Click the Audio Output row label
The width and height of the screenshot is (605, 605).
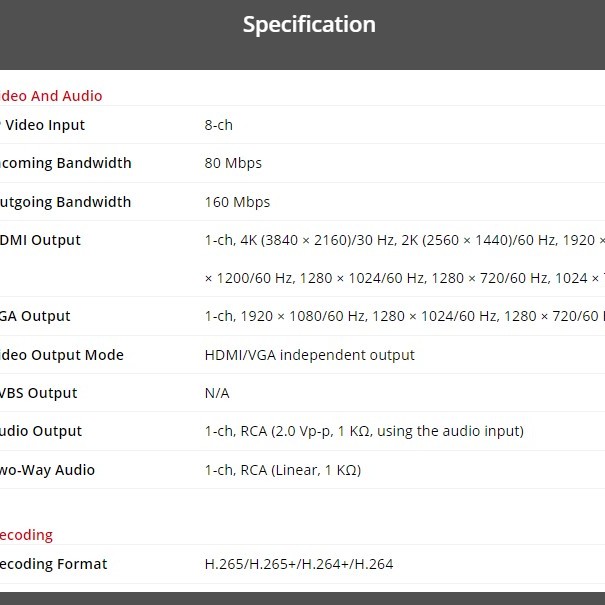pos(41,431)
